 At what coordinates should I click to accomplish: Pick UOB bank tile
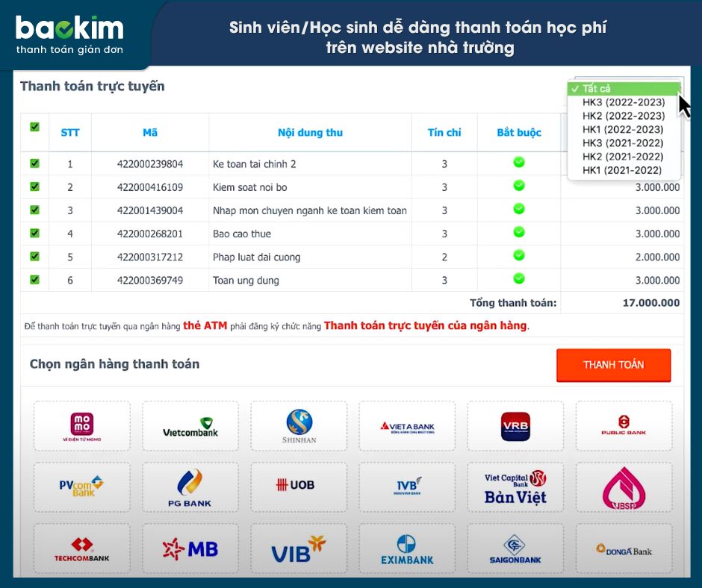[299, 487]
